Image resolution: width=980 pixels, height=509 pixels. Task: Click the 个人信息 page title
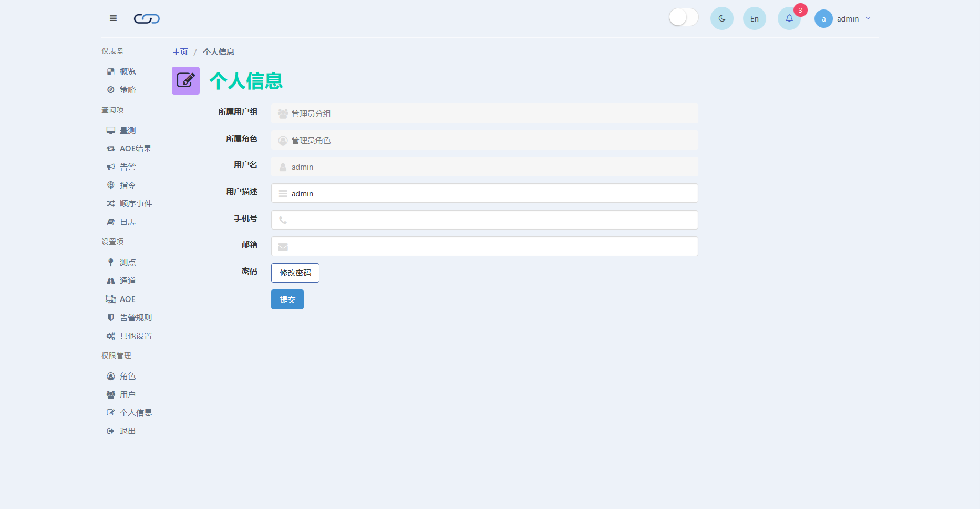[246, 81]
